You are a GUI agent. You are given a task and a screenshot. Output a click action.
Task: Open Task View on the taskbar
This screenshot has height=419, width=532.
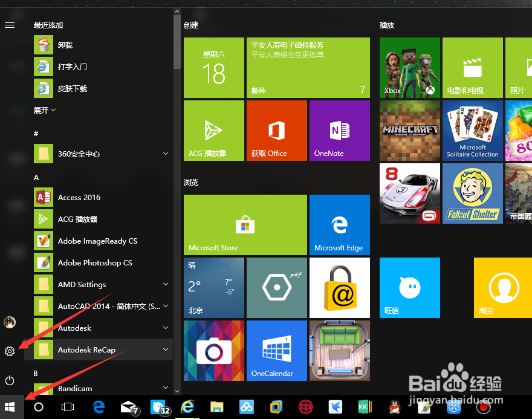[68, 407]
